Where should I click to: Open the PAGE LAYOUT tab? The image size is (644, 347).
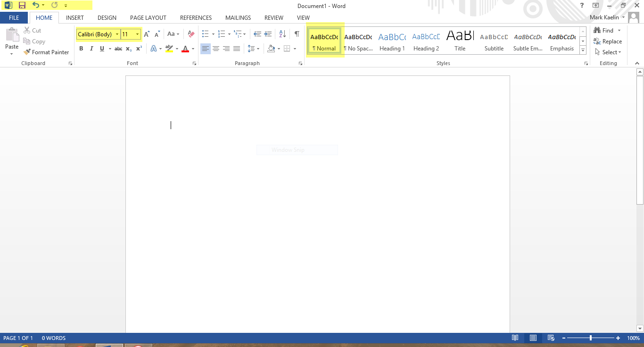148,18
